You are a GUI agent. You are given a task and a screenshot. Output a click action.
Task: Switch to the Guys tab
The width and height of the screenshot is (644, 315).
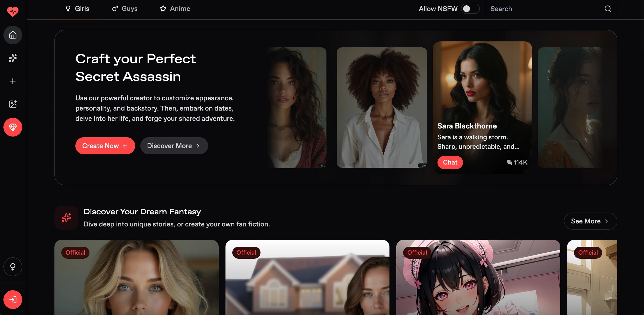pos(124,9)
